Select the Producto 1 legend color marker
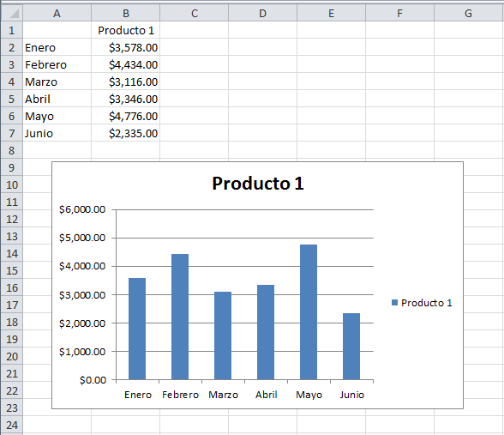Image resolution: width=504 pixels, height=435 pixels. click(x=394, y=302)
